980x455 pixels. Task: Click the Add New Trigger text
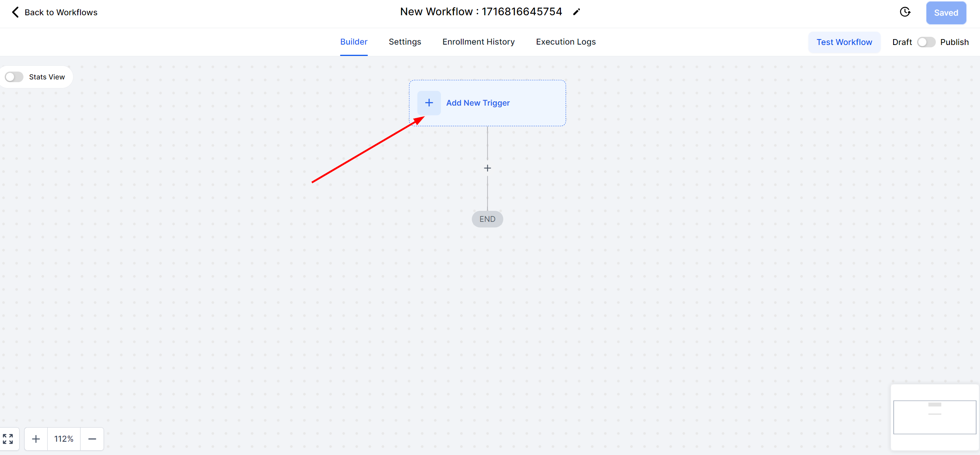coord(478,103)
